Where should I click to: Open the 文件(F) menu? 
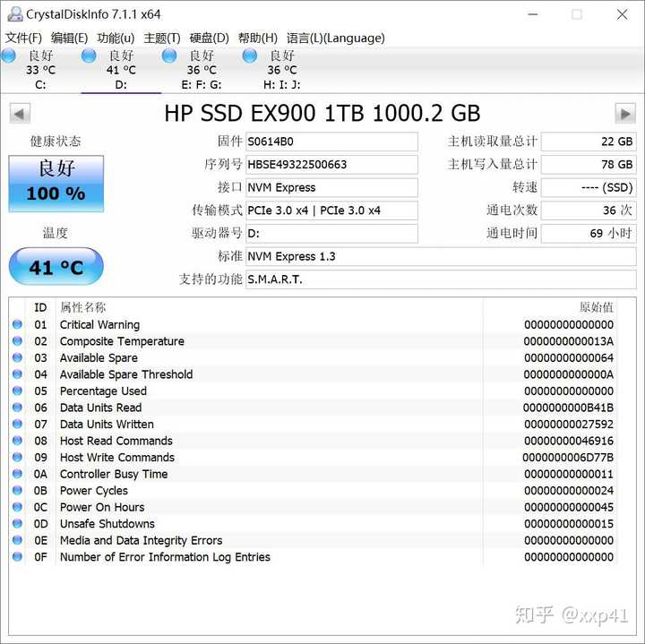point(23,39)
